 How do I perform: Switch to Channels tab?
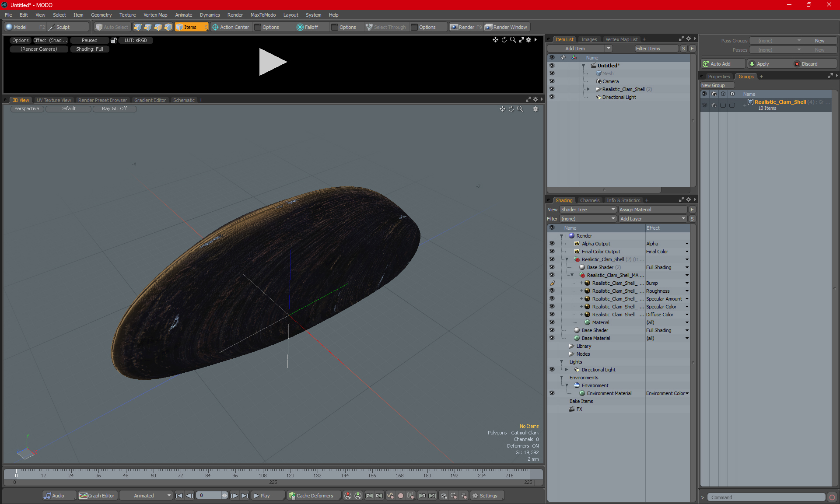coord(589,200)
